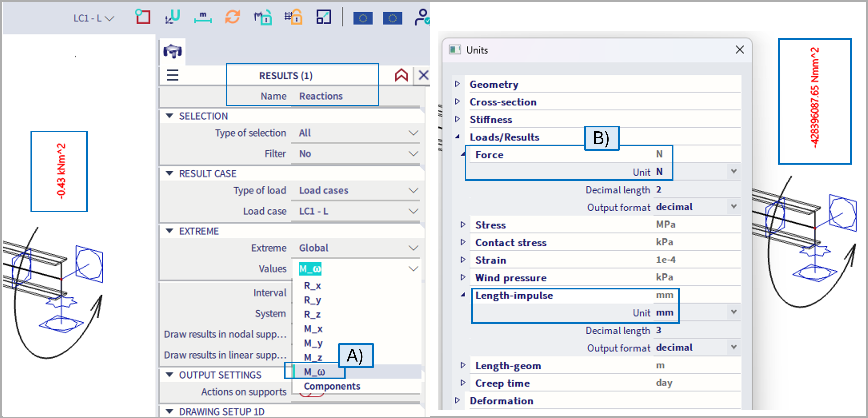Viewport: 868px width, 418px height.
Task: Click the orange grid unlock icon
Action: [293, 17]
